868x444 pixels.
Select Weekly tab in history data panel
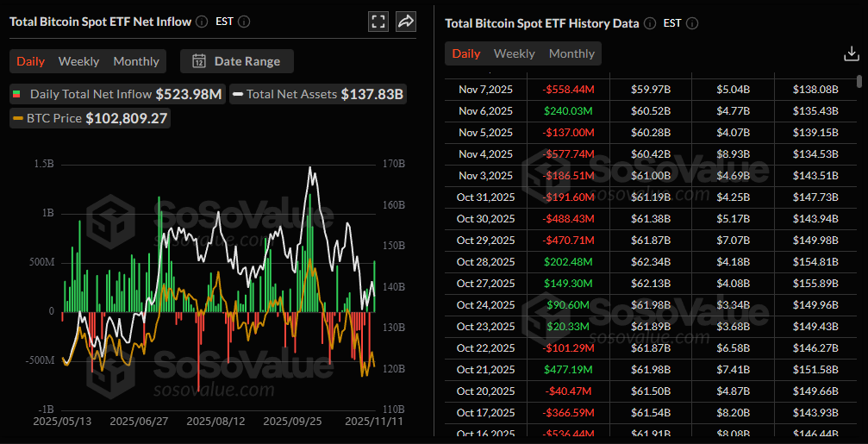point(515,53)
